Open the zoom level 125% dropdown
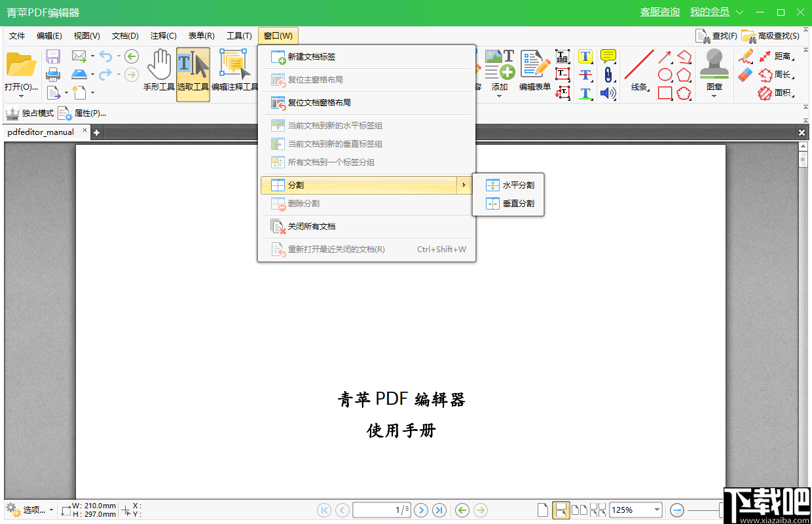This screenshot has width=812, height=524. coord(657,510)
